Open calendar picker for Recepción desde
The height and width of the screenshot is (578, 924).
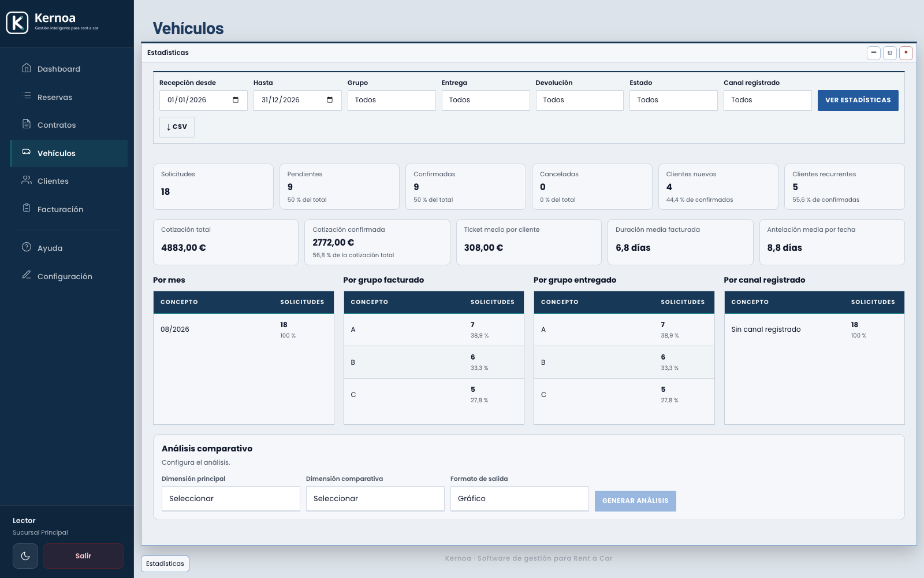[236, 100]
